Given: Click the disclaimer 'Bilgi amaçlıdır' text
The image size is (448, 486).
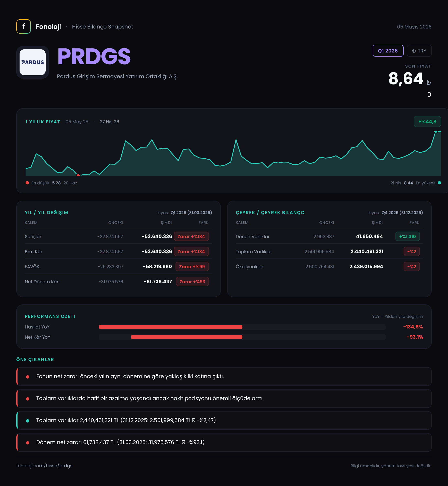Looking at the screenshot, I should [x=391, y=466].
